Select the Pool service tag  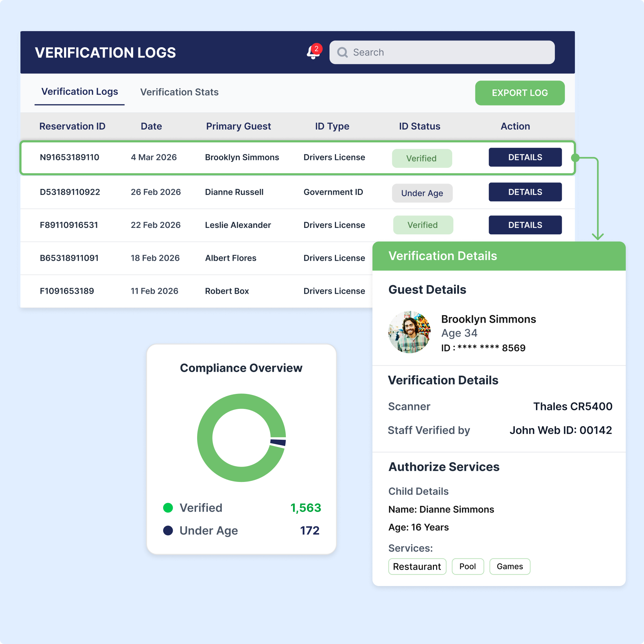point(468,566)
